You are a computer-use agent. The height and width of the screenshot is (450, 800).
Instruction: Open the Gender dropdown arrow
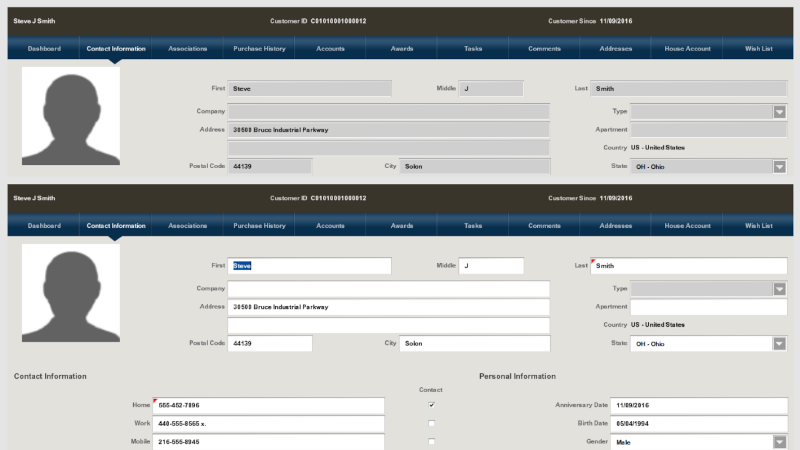tap(779, 442)
